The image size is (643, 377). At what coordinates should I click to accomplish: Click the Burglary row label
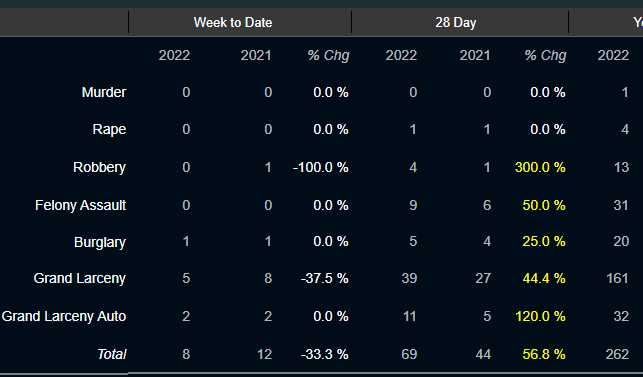pyautogui.click(x=100, y=242)
